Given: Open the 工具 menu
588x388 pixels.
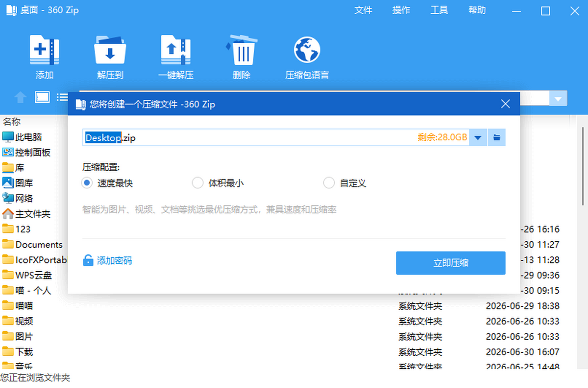Looking at the screenshot, I should [439, 10].
